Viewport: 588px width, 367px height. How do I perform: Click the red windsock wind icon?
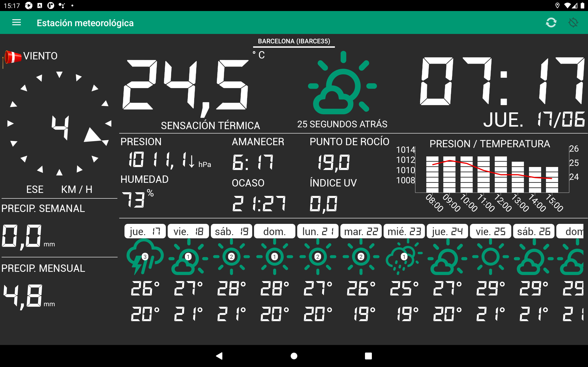tap(13, 57)
